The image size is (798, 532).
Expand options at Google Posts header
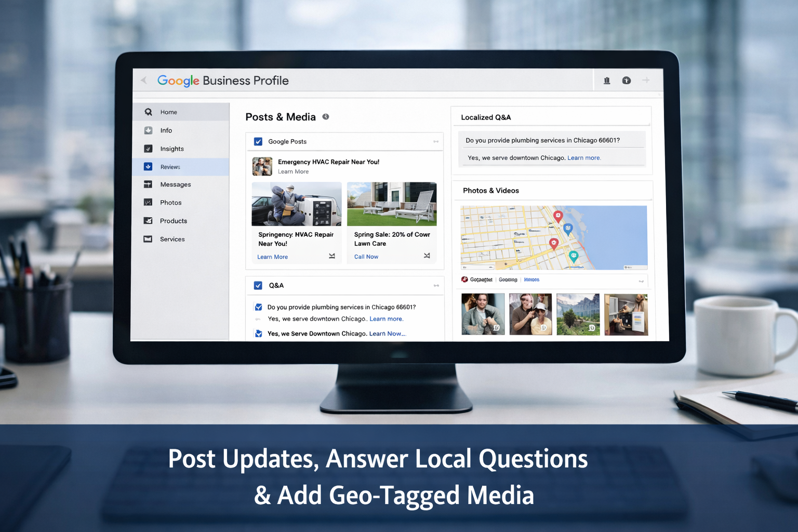(x=436, y=141)
